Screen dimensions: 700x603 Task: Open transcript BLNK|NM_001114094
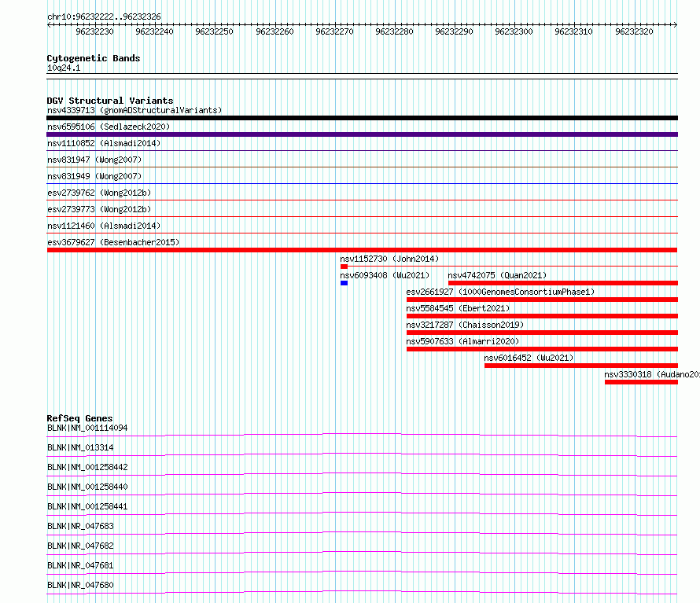click(87, 428)
